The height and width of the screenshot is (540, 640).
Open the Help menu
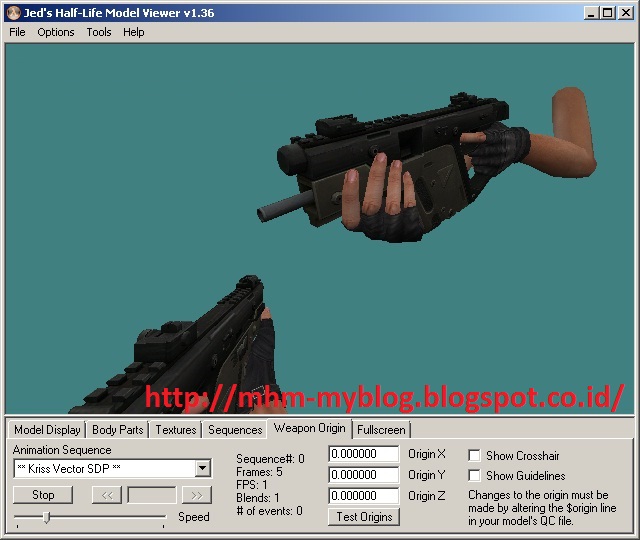[x=133, y=32]
